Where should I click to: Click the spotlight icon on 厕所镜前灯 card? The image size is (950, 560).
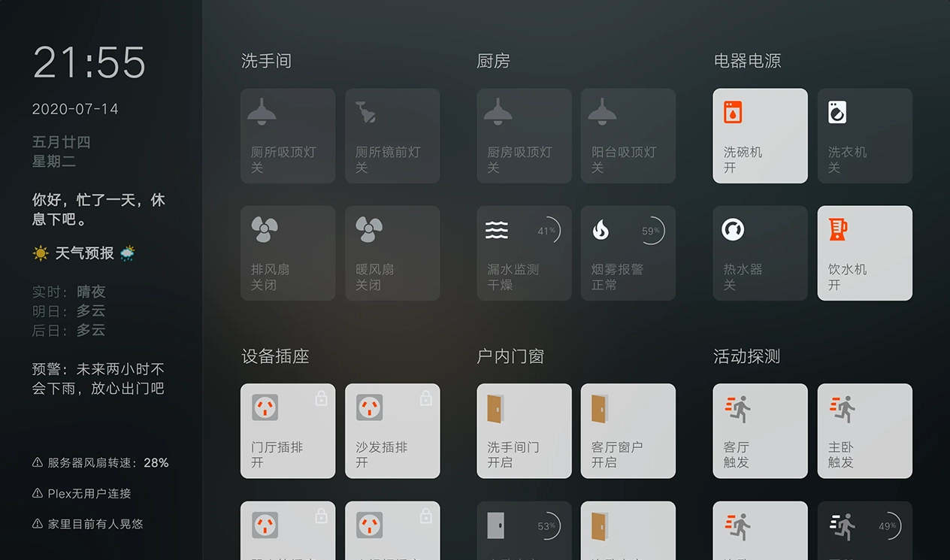click(366, 112)
